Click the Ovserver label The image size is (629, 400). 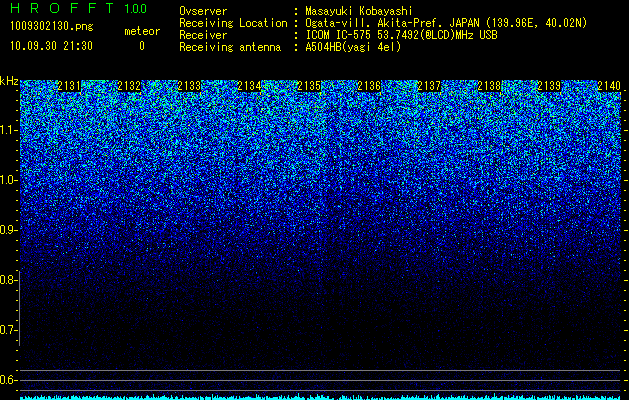[203, 11]
